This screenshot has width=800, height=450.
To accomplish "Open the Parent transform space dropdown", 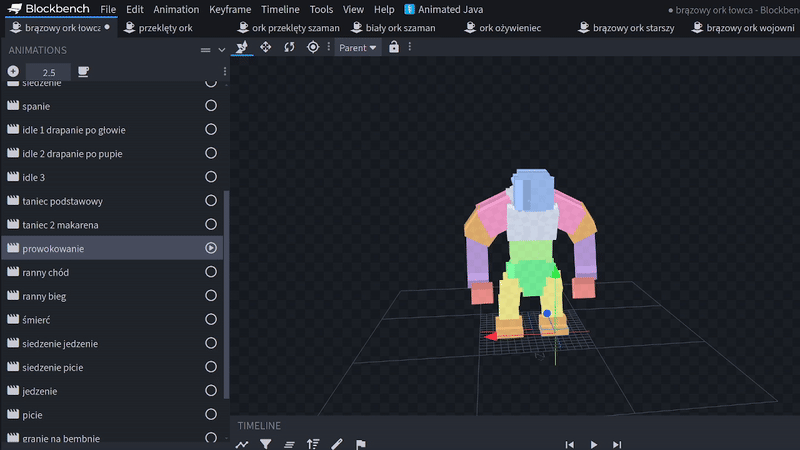I will [x=358, y=47].
